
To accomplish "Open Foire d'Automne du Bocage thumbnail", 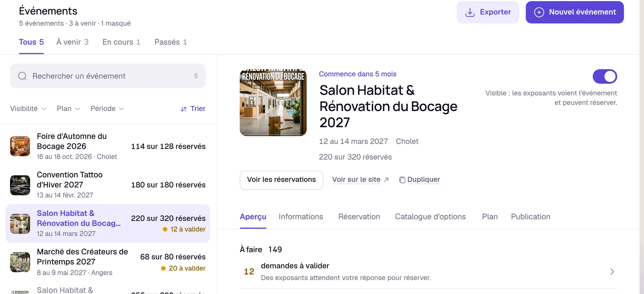I will (x=20, y=146).
